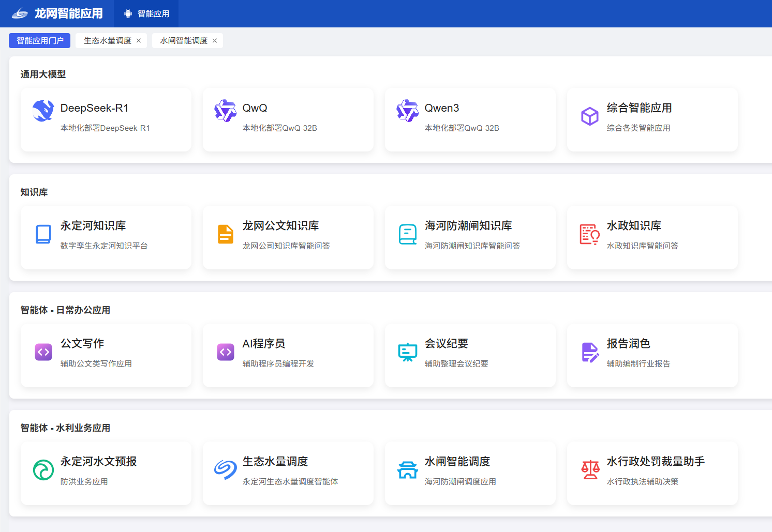
Task: Click the 龙网公文知识库 document icon
Action: (226, 234)
